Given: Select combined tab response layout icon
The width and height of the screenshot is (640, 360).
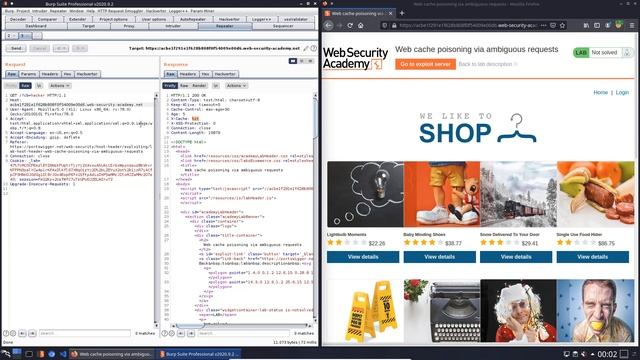Looking at the screenshot, I should (310, 61).
